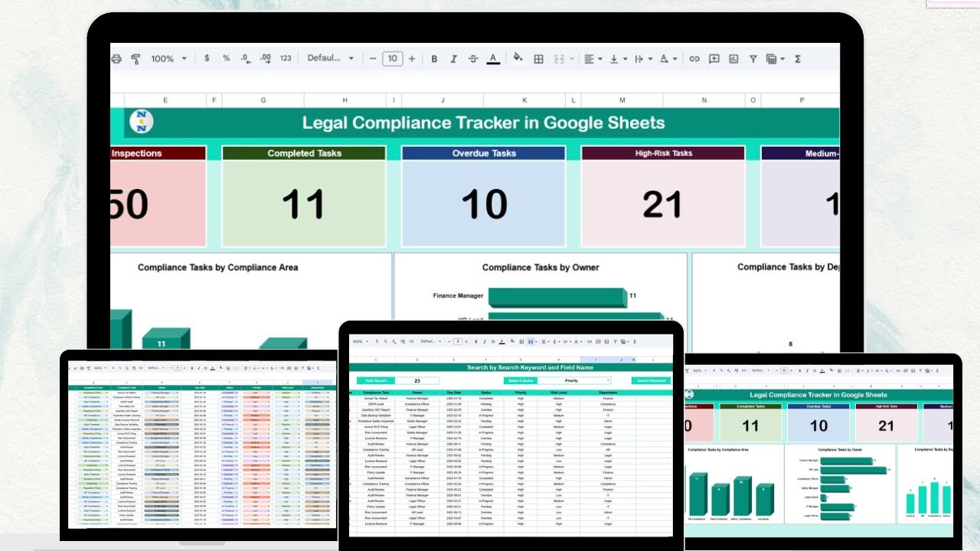Click the insert chart icon
Viewport: 980px width, 551px height.
click(733, 58)
